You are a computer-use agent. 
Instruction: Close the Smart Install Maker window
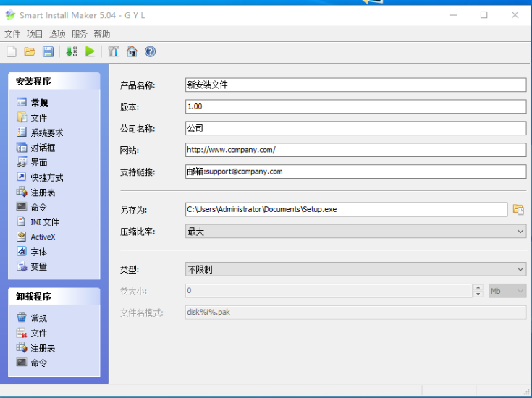coord(515,15)
